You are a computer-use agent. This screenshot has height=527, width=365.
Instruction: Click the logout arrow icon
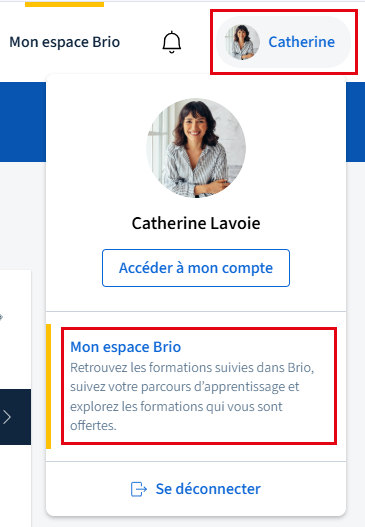pos(139,489)
